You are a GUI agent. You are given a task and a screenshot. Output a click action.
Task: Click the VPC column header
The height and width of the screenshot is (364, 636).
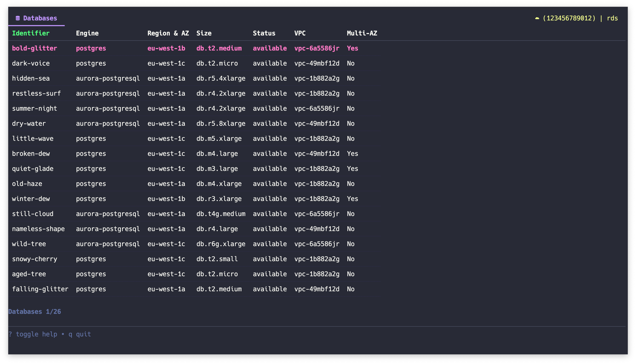300,33
